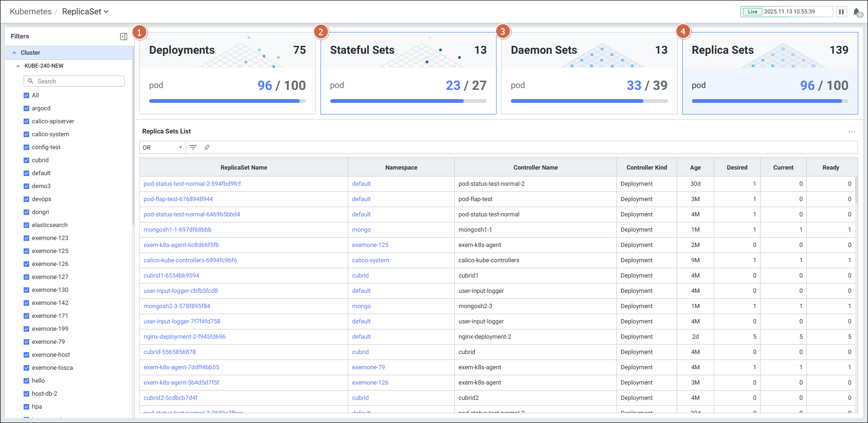Open the Replica Sets List more options
Viewport: 868px width, 423px height.
point(851,132)
